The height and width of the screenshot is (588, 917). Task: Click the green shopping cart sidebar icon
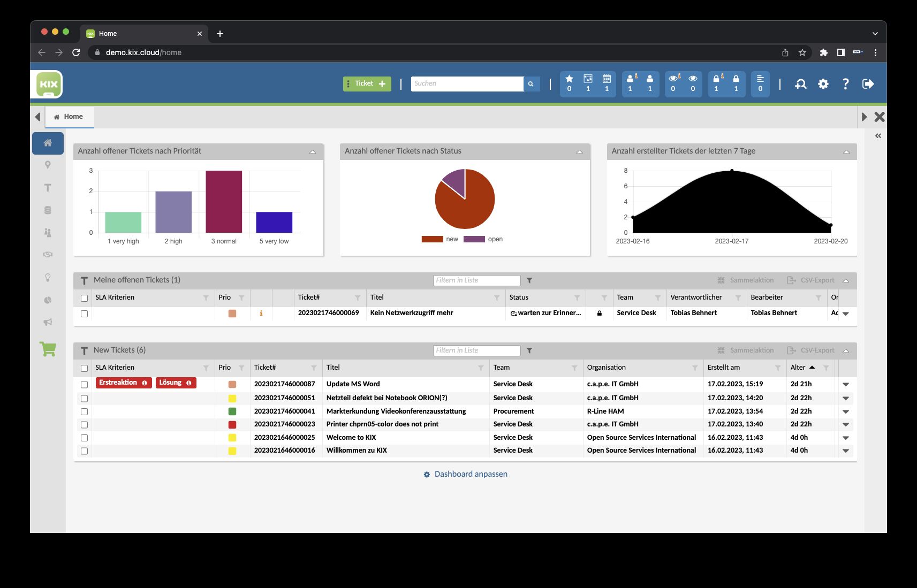(48, 349)
